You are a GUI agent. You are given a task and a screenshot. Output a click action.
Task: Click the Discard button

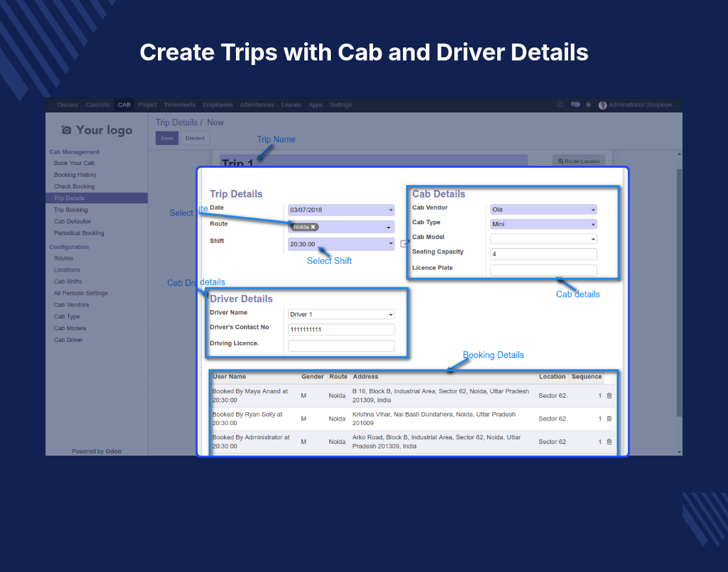coord(195,138)
